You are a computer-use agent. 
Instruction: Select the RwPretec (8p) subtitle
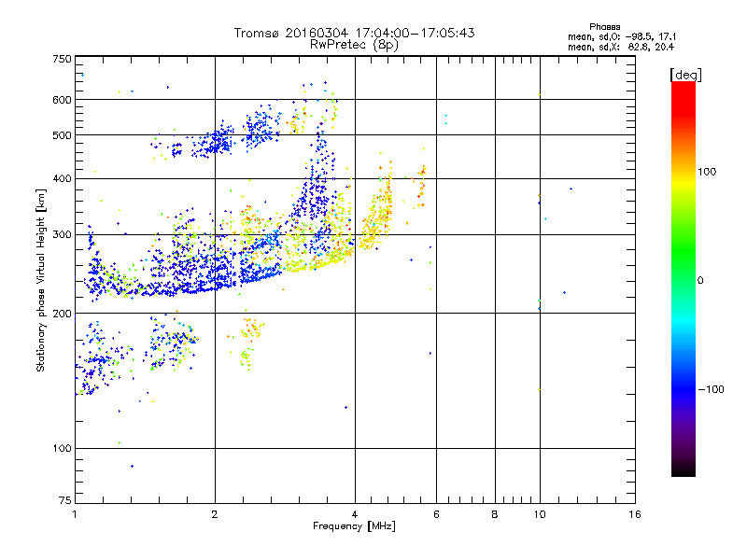pyautogui.click(x=354, y=44)
